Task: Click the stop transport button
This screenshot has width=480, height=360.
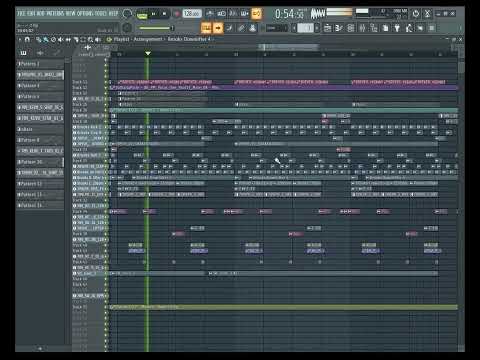Action: [164, 14]
